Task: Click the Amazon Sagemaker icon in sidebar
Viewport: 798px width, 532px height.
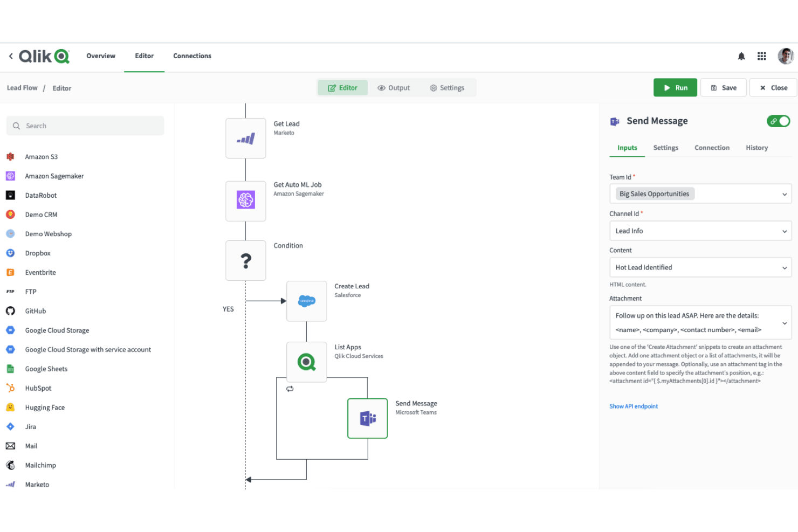Action: (10, 176)
